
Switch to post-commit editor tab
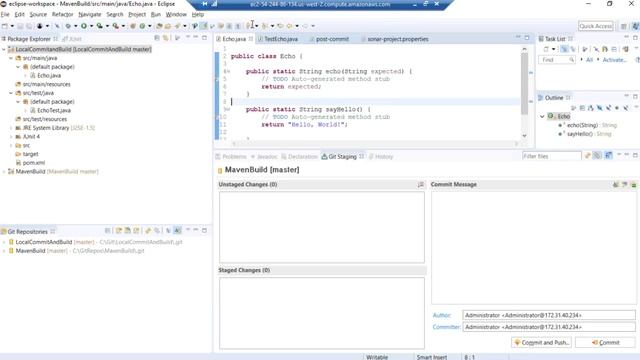[x=332, y=39]
